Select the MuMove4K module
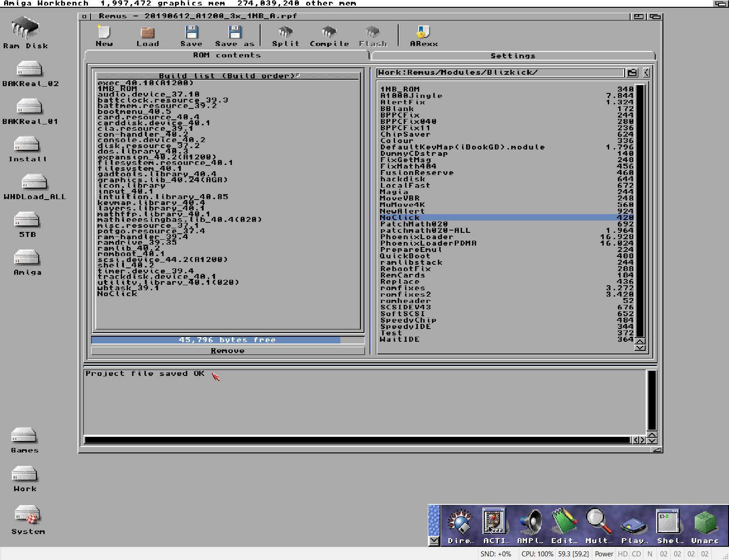Screen dimensions: 729x560 pos(507,205)
